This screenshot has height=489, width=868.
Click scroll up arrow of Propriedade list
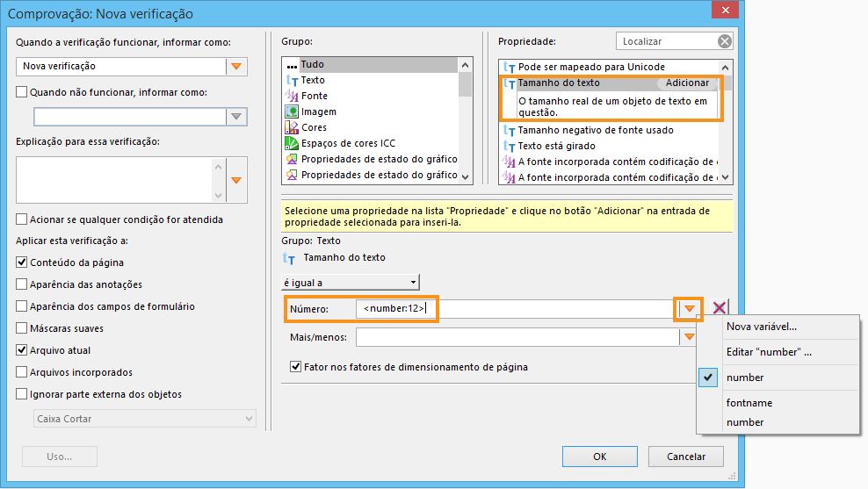(x=725, y=68)
